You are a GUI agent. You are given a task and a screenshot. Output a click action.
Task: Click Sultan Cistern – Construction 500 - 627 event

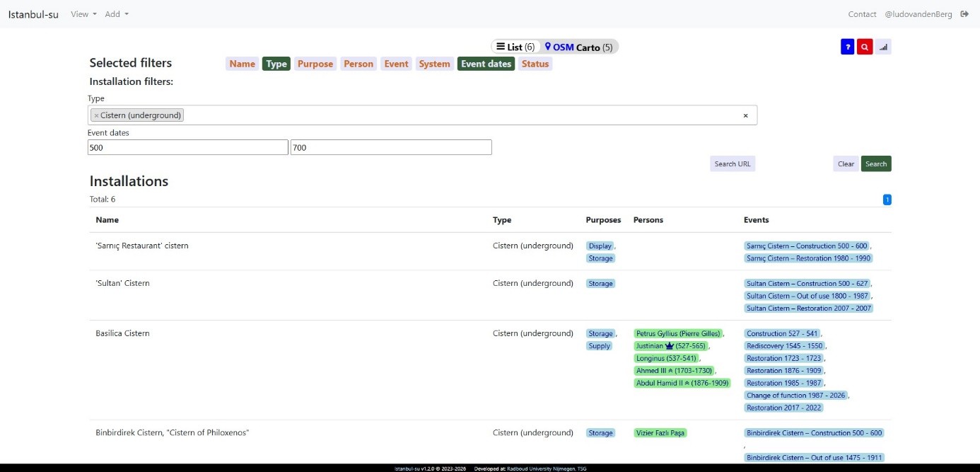[807, 283]
